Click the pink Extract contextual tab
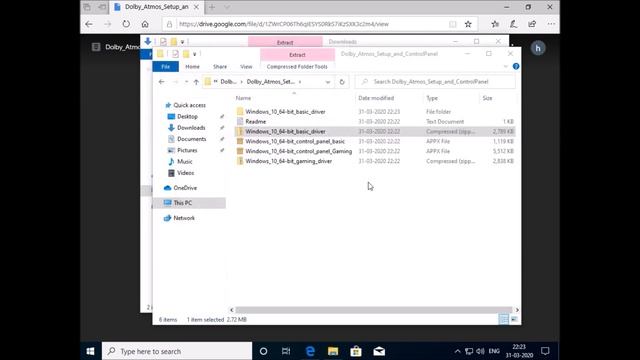Screen dimensions: 640x360 click(297, 55)
